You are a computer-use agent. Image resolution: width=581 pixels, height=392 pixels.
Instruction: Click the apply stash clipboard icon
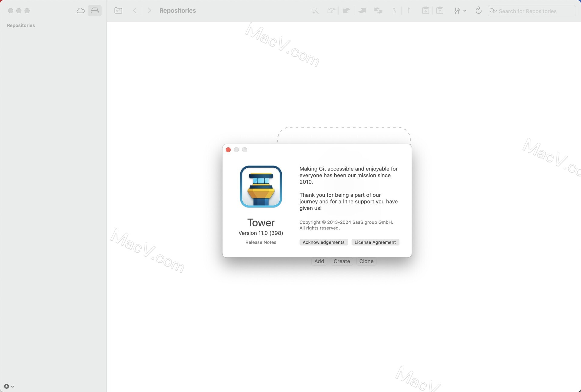[x=440, y=11]
